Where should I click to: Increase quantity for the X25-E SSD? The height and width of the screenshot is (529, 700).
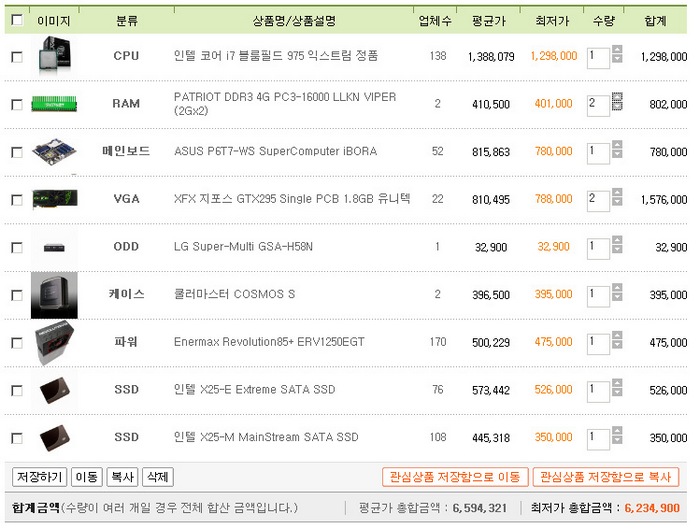pyautogui.click(x=617, y=383)
